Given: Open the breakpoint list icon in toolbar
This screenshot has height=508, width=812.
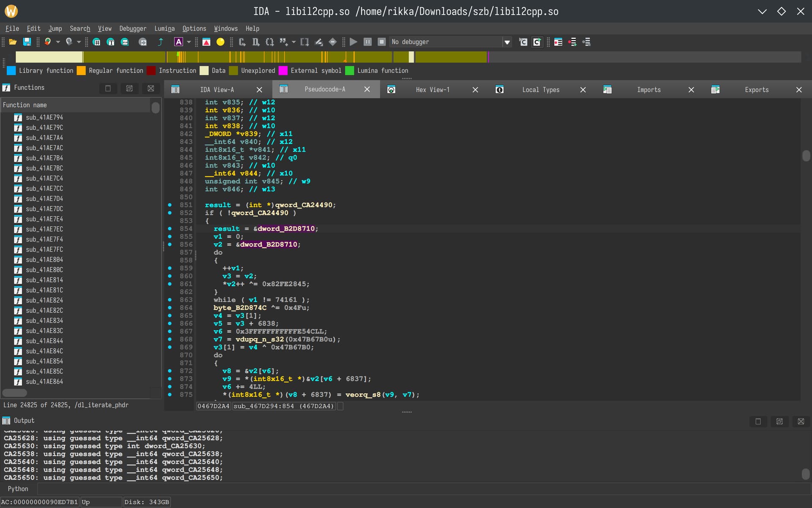Looking at the screenshot, I should [558, 42].
